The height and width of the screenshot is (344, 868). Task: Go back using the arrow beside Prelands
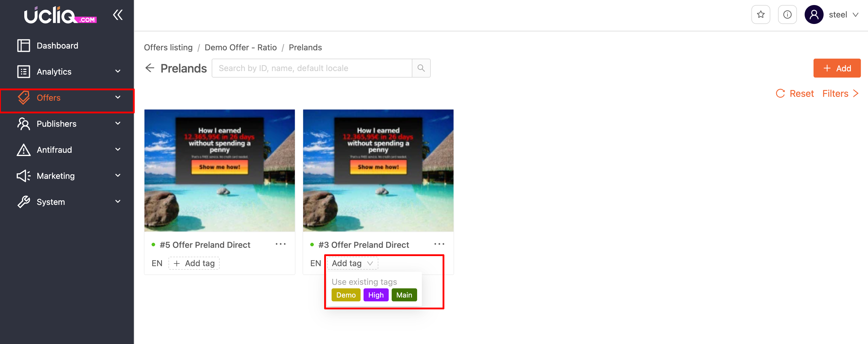click(150, 68)
